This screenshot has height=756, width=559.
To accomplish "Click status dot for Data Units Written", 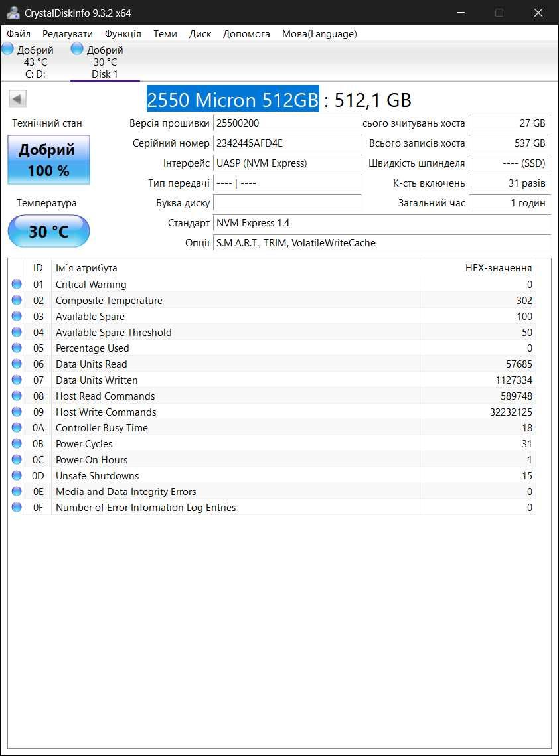I will point(17,380).
